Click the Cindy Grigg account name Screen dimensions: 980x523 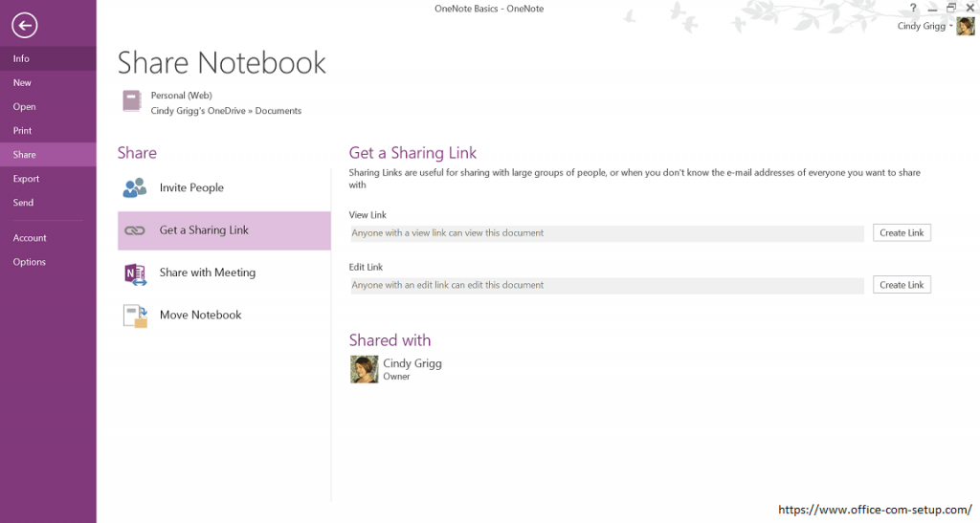tap(922, 26)
